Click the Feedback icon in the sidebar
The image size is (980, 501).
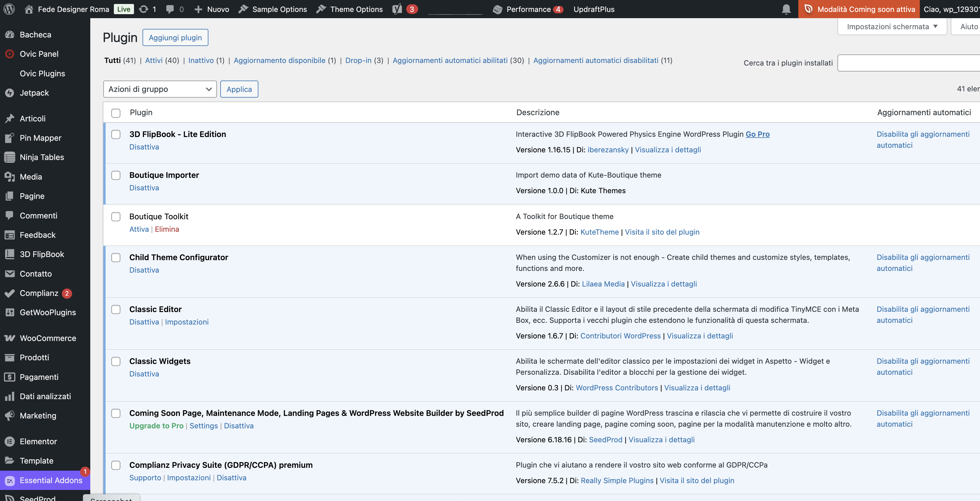pos(10,235)
